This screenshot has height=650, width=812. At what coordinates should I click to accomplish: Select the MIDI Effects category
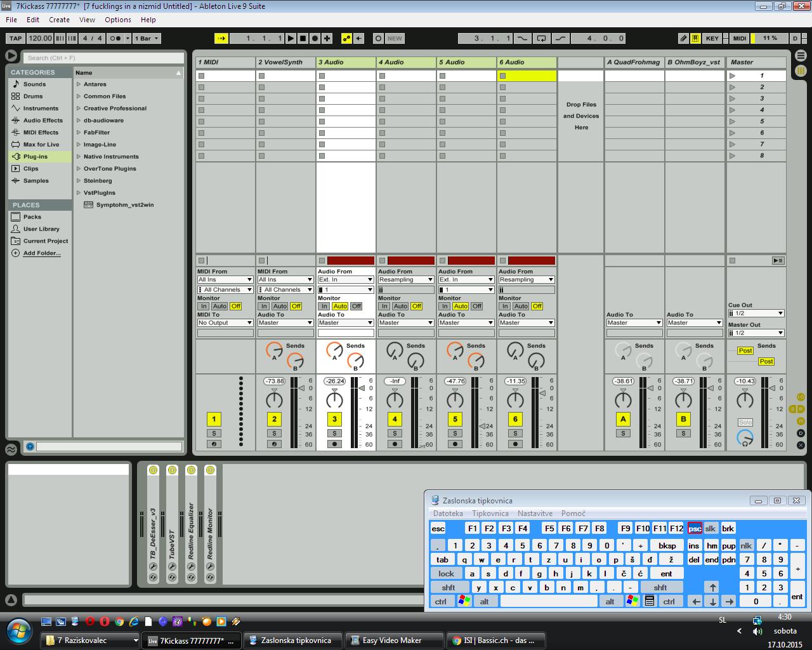point(39,132)
